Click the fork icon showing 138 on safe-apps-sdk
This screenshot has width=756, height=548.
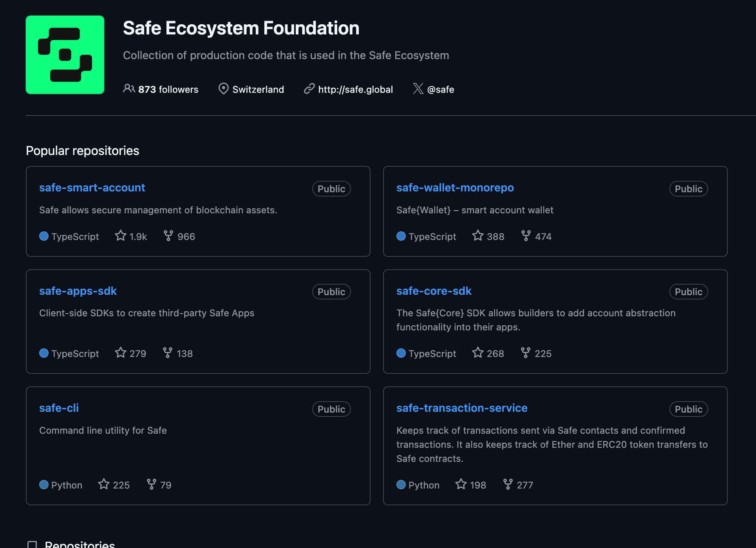(x=167, y=353)
